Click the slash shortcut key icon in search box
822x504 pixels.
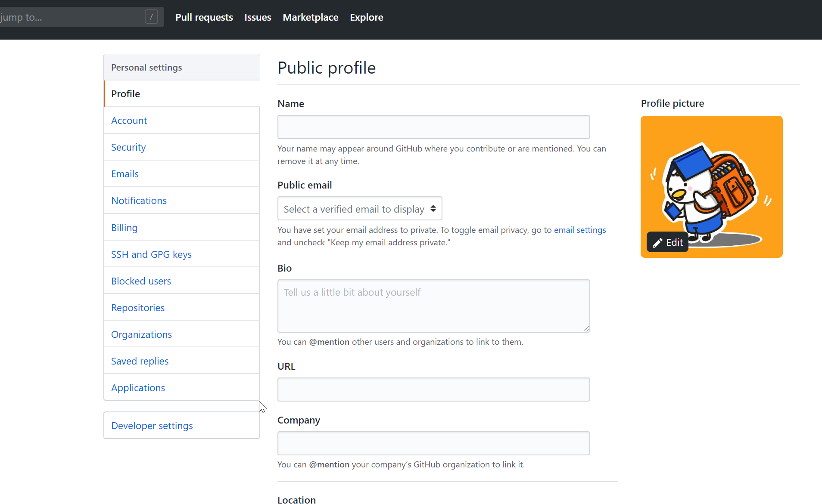[151, 17]
